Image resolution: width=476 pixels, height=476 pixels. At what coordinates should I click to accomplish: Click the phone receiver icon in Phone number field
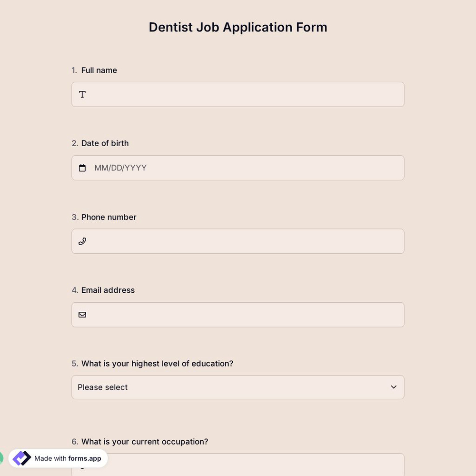pos(82,241)
